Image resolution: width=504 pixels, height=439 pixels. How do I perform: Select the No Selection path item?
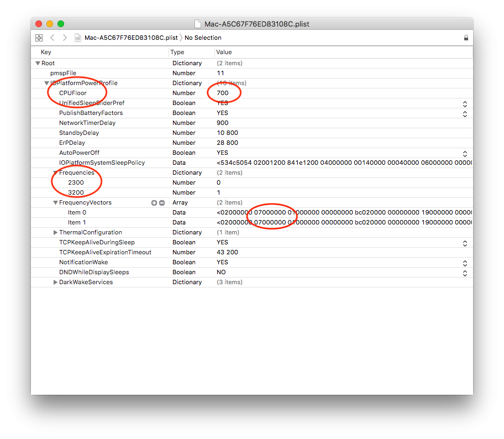click(203, 38)
